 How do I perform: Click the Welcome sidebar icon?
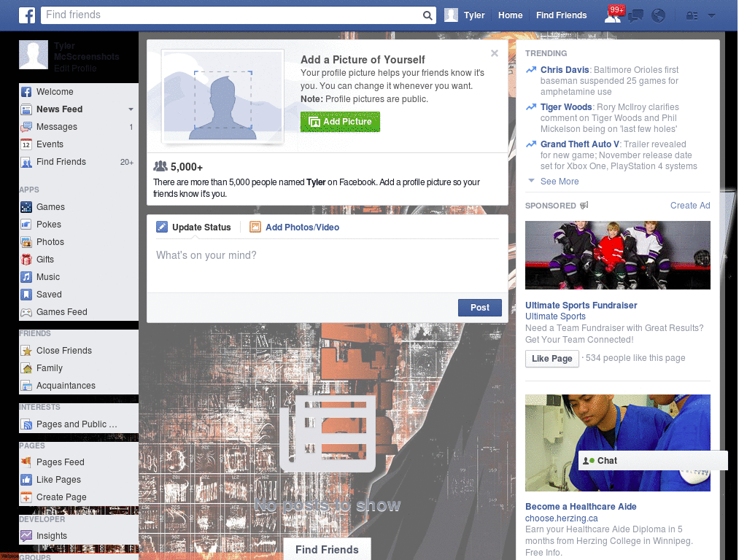pyautogui.click(x=26, y=92)
